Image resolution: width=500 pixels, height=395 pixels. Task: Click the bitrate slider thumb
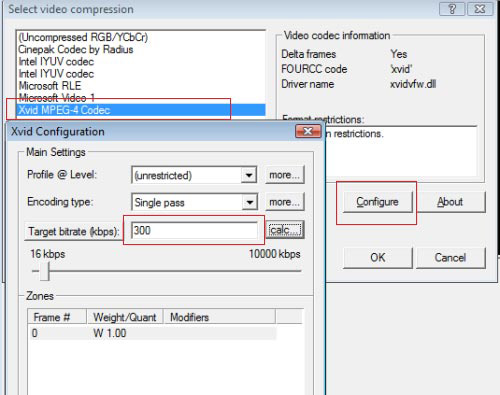point(45,271)
